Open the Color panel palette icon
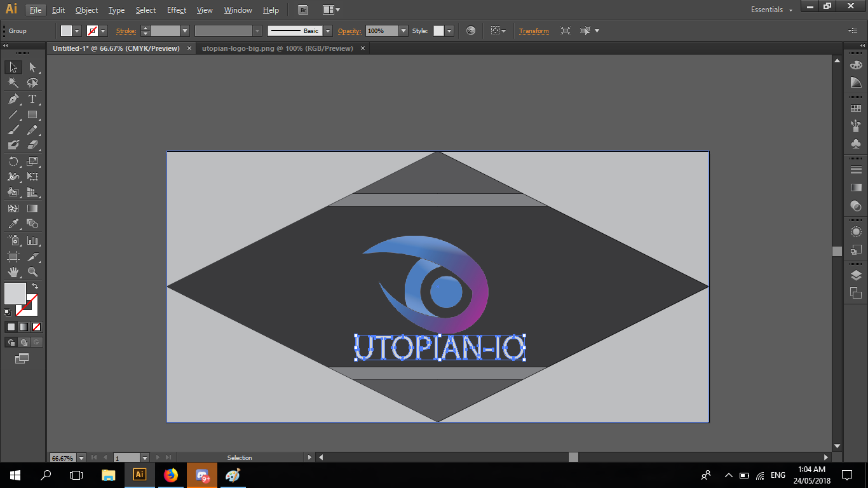Image resolution: width=868 pixels, height=488 pixels. click(x=856, y=65)
